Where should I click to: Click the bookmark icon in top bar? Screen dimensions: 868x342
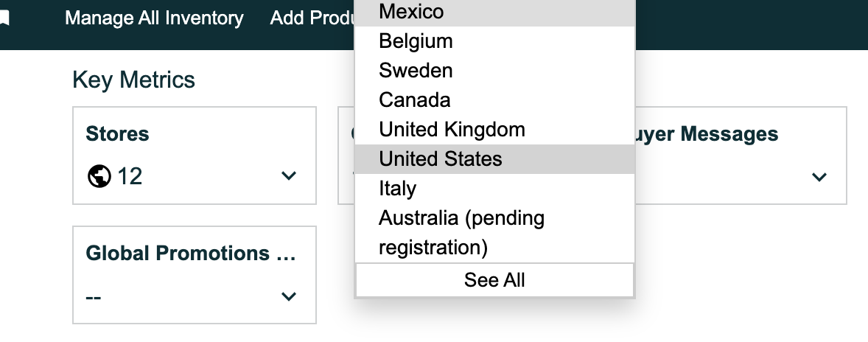[x=4, y=19]
